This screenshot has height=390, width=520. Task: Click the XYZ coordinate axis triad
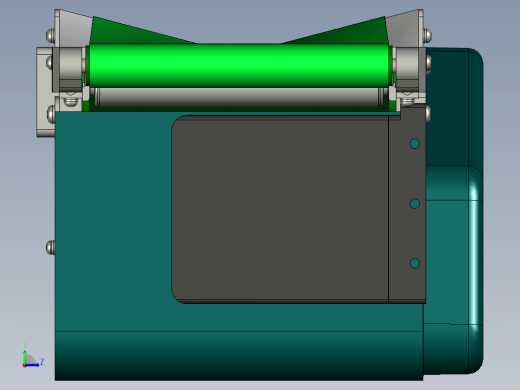coord(33,355)
